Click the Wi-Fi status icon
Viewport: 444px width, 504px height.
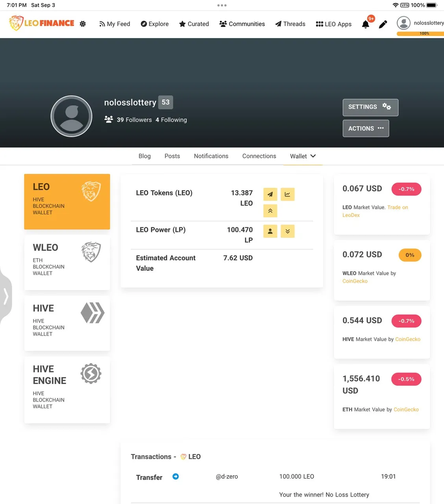pyautogui.click(x=395, y=5)
